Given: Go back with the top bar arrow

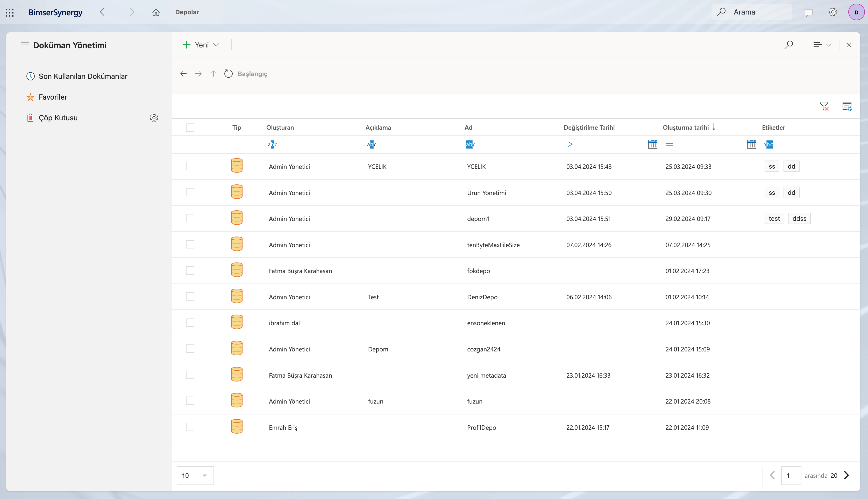Looking at the screenshot, I should click(104, 12).
